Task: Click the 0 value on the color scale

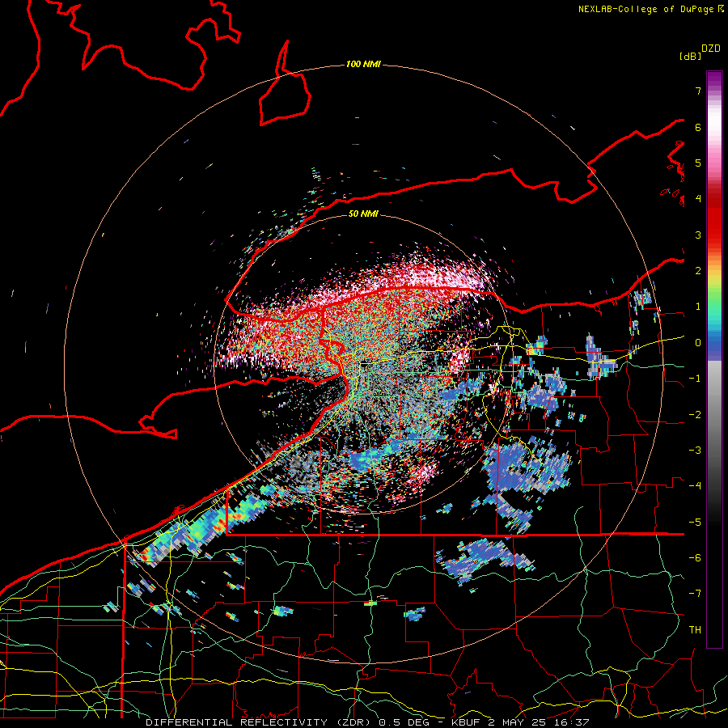Action: pos(698,343)
